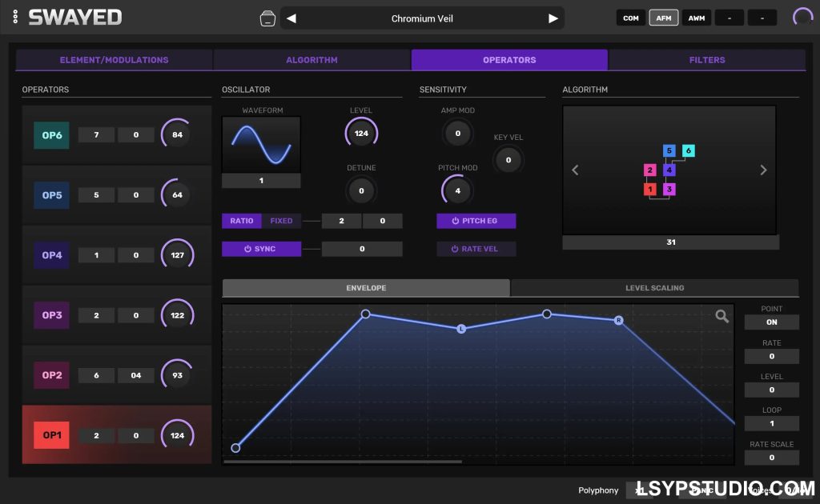Click the right chevron in the Algorithm panel
The height and width of the screenshot is (504, 820).
point(762,170)
